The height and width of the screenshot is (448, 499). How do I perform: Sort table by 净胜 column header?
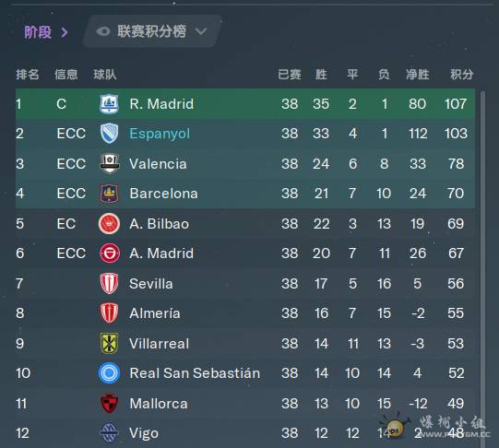pyautogui.click(x=418, y=75)
